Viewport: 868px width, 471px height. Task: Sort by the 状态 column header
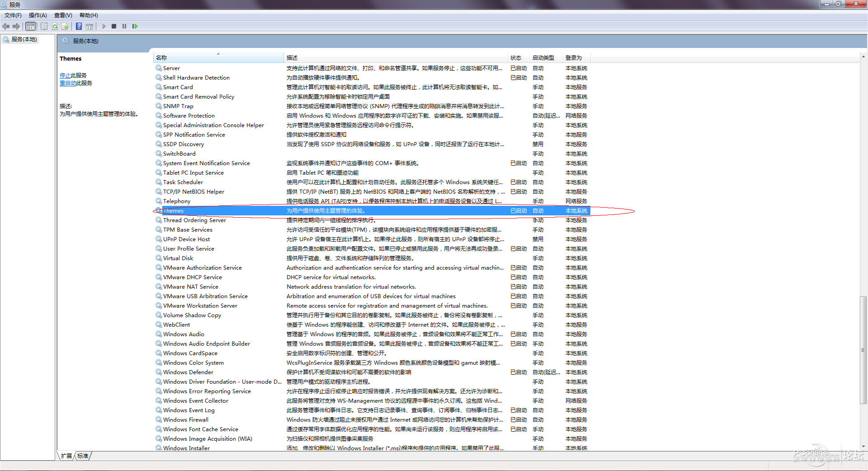pyautogui.click(x=519, y=57)
